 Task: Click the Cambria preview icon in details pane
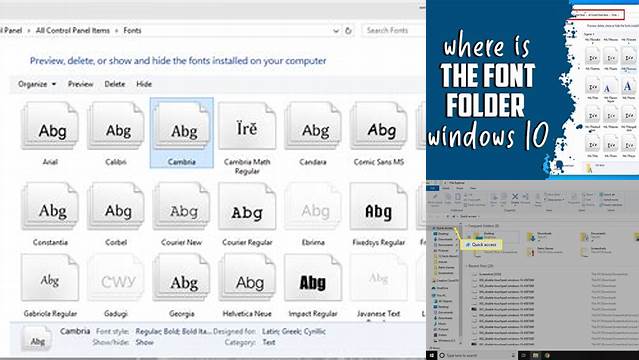click(x=37, y=339)
